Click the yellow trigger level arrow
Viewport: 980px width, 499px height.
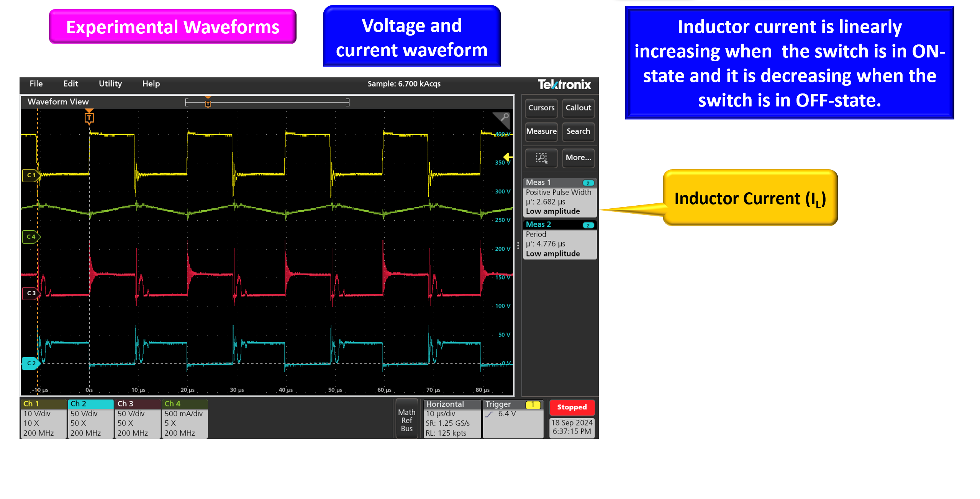coord(508,157)
